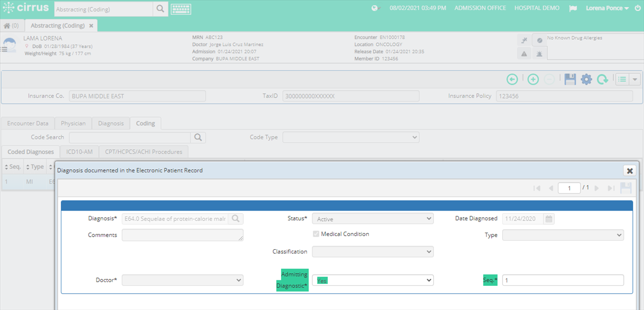Click the green back arrow icon
This screenshot has width=644, height=310.
pos(512,79)
